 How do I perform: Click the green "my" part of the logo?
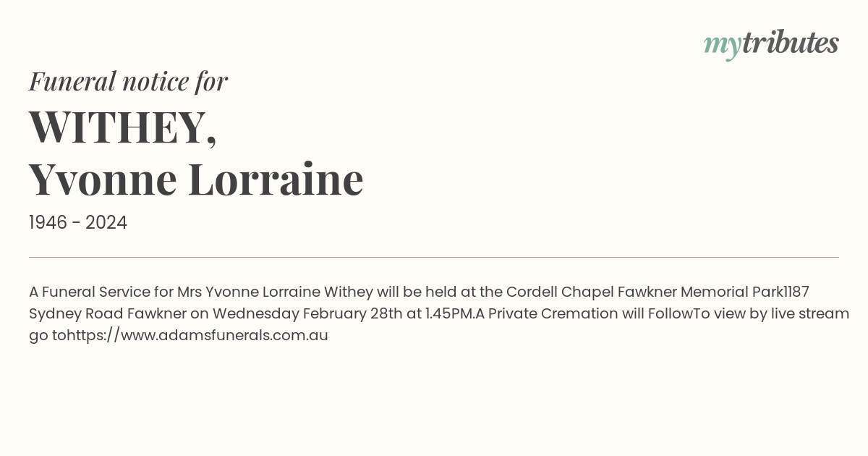click(723, 47)
